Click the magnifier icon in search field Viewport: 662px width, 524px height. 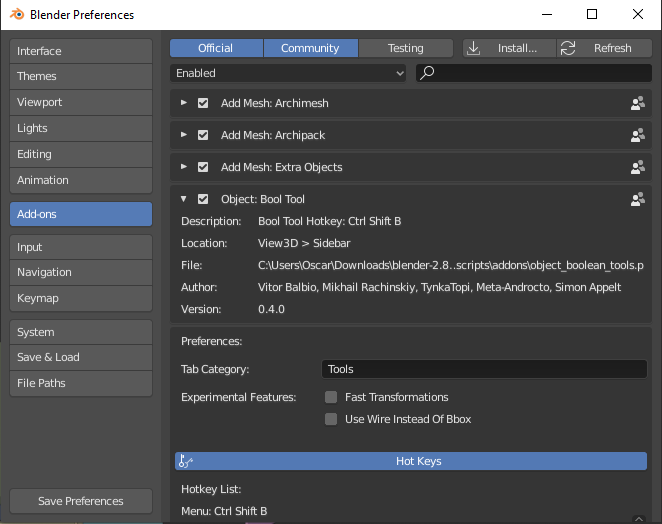click(x=427, y=73)
